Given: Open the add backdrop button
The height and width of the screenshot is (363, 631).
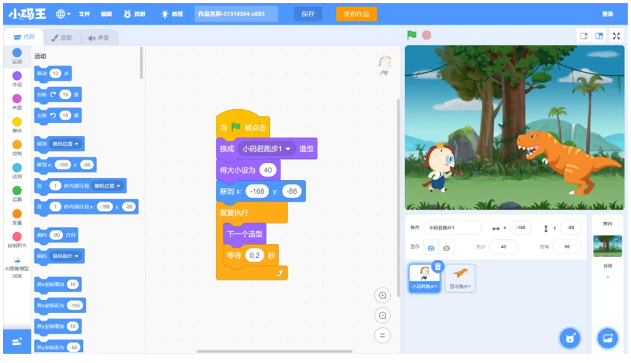Looking at the screenshot, I should coord(607,338).
